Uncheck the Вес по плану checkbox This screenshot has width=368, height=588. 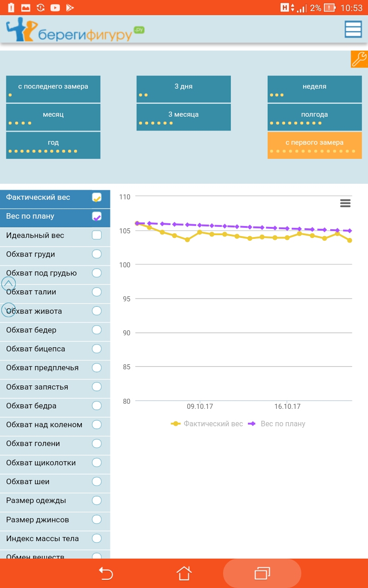pos(97,216)
